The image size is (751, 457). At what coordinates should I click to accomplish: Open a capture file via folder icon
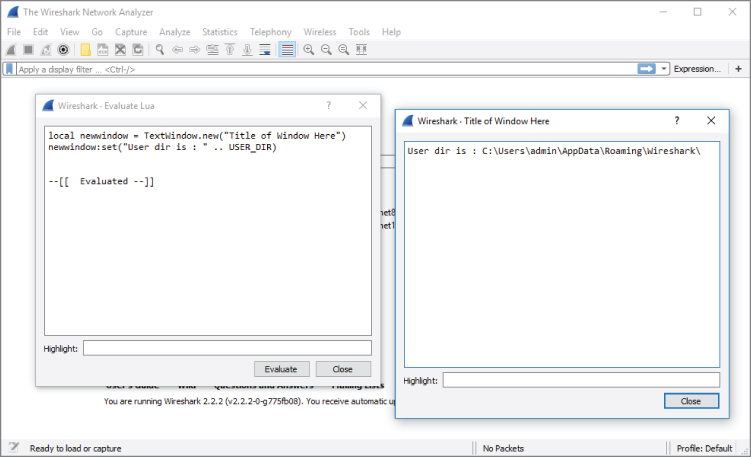pos(85,49)
